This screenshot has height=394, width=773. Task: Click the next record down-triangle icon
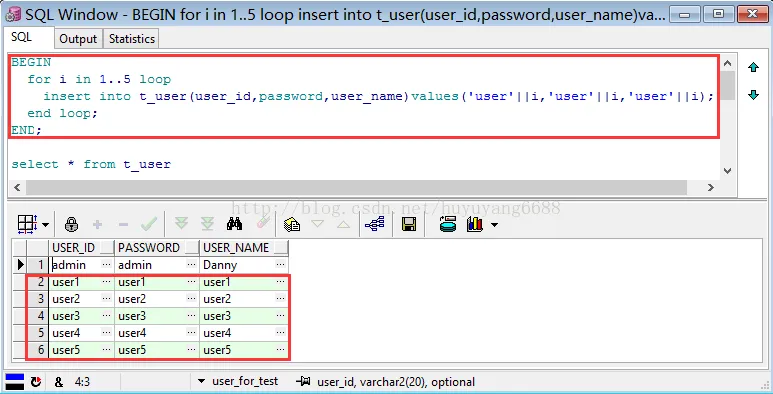coord(317,224)
